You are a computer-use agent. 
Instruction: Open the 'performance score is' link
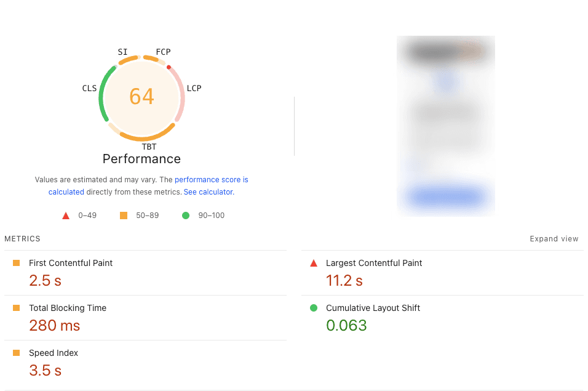212,180
